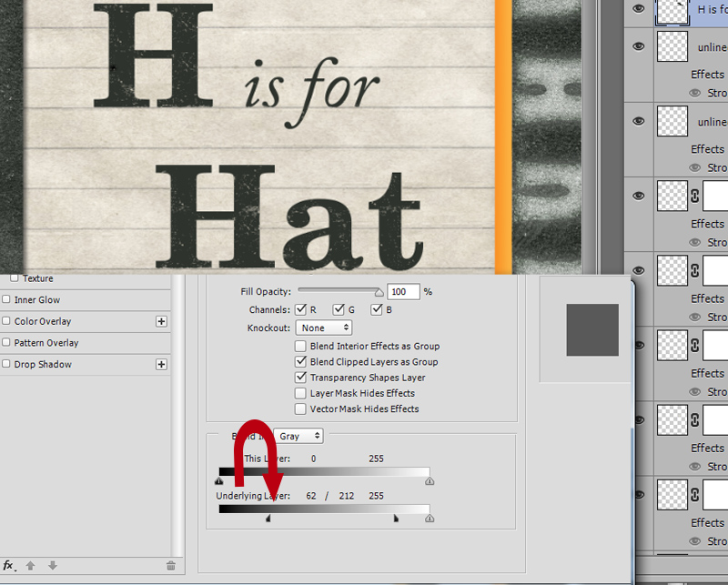The width and height of the screenshot is (728, 585).
Task: Open the Blend If Gray dropdown
Action: (x=298, y=436)
